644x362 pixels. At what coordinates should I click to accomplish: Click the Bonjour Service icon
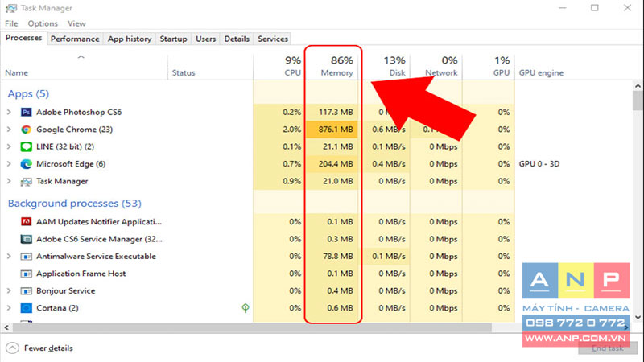pyautogui.click(x=27, y=290)
